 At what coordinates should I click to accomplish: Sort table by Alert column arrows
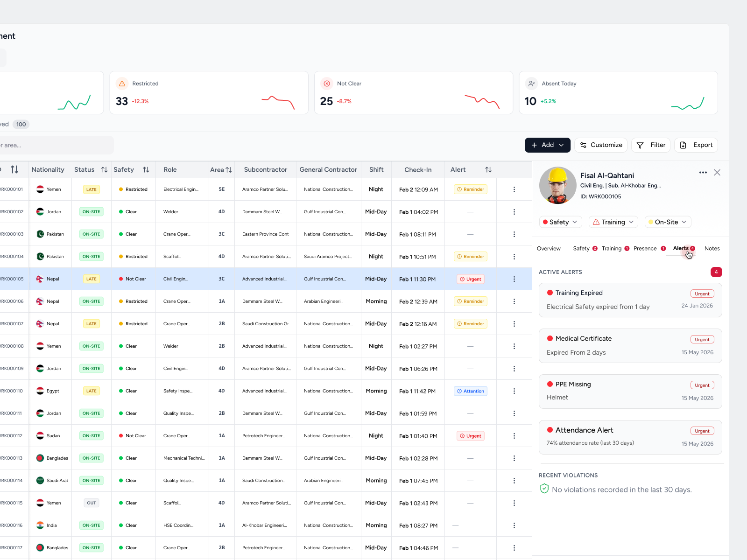(488, 170)
